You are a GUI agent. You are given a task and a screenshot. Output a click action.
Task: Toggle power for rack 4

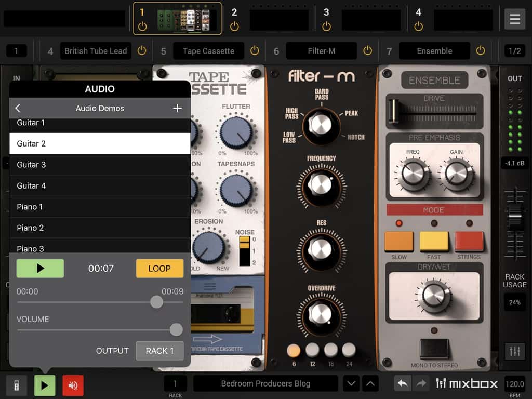pyautogui.click(x=419, y=26)
